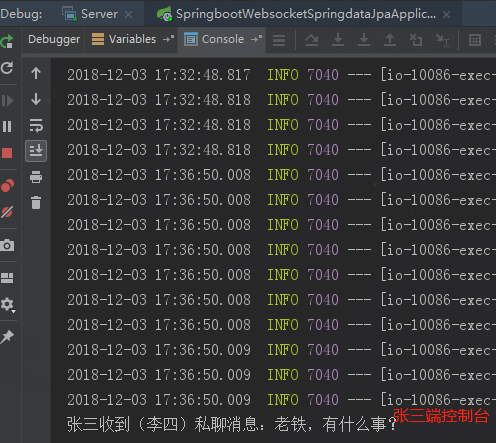Clear all console output trash icon
Image resolution: width=496 pixels, height=443 pixels.
(36, 203)
